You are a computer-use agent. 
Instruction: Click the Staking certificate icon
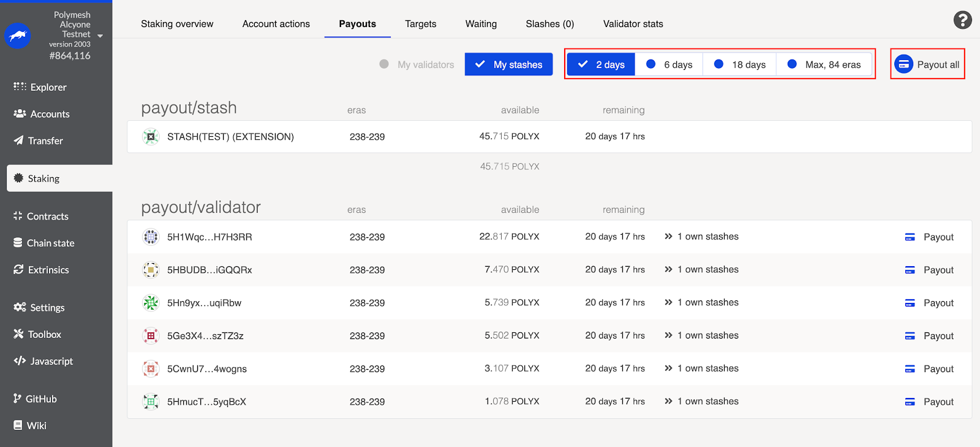click(x=18, y=178)
